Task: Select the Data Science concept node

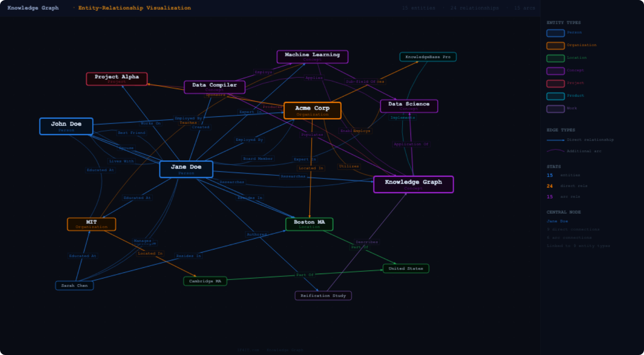Action: tap(409, 106)
